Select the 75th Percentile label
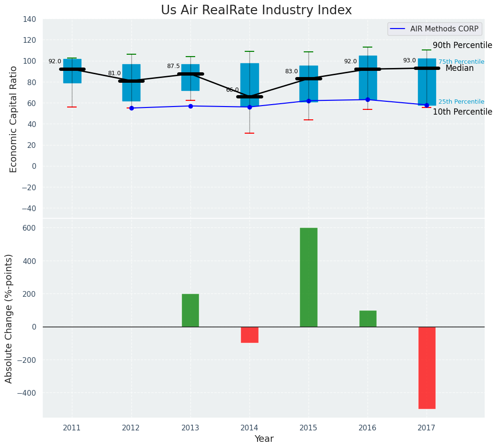Image resolution: width=497 pixels, height=448 pixels. pyautogui.click(x=461, y=62)
